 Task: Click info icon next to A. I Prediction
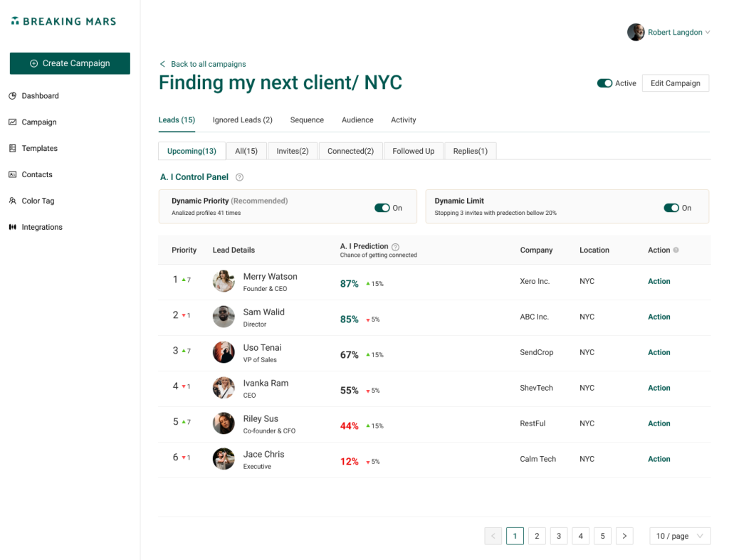(x=396, y=247)
